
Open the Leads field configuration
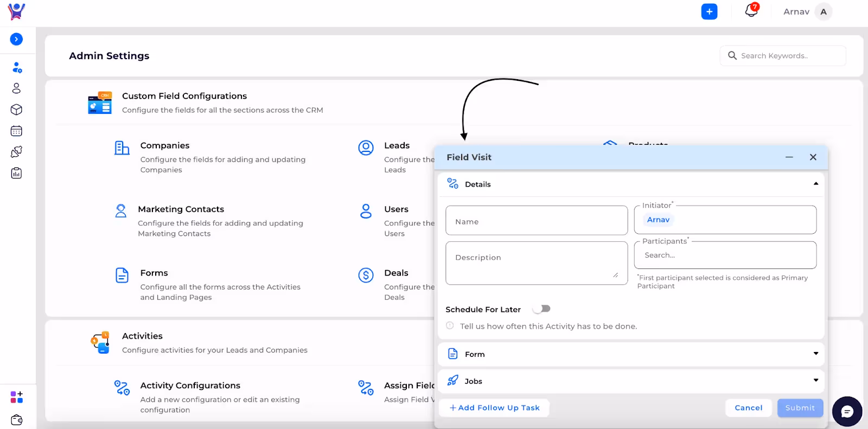click(397, 145)
